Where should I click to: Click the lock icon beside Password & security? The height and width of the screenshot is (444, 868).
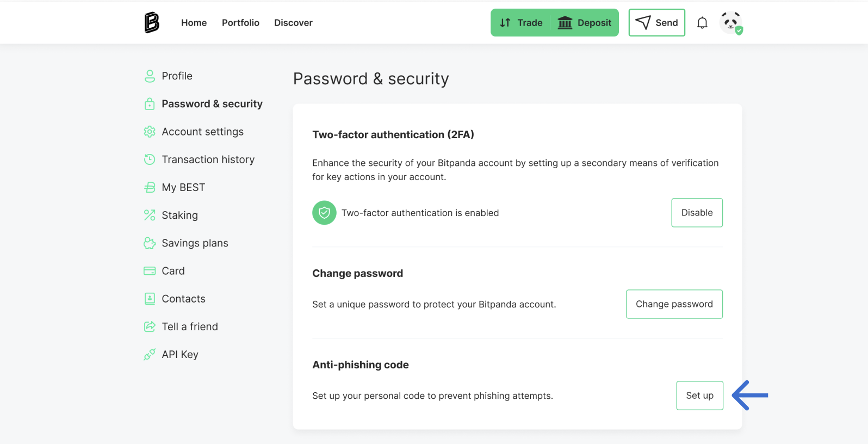[150, 104]
